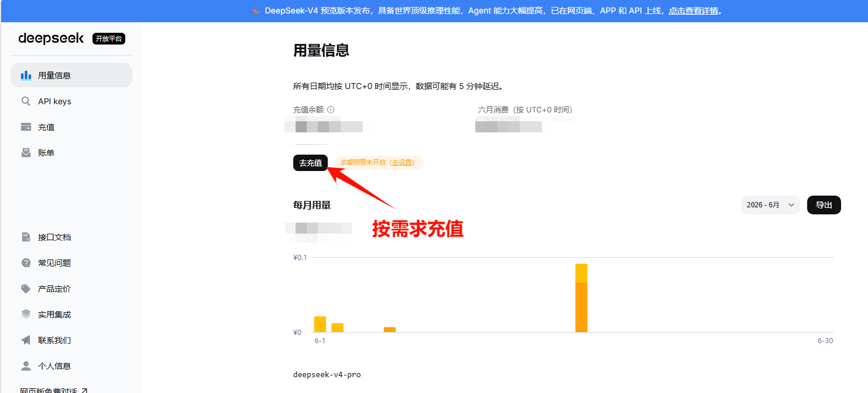Viewport: 868px width, 393px height.
Task: Click the tallest orange bar in chart
Action: coord(581,298)
